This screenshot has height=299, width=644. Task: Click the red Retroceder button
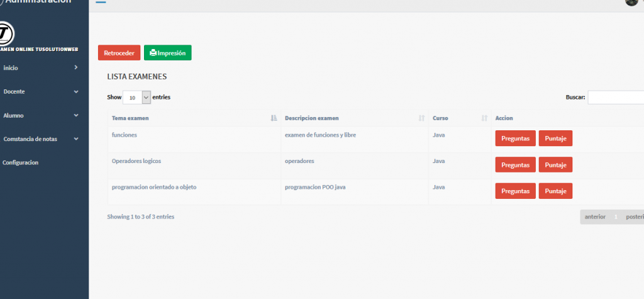click(119, 54)
